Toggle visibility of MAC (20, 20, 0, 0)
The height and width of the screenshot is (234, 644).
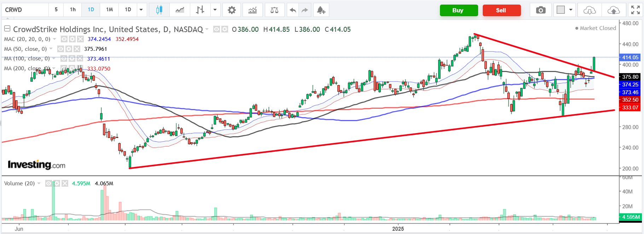click(x=64, y=39)
